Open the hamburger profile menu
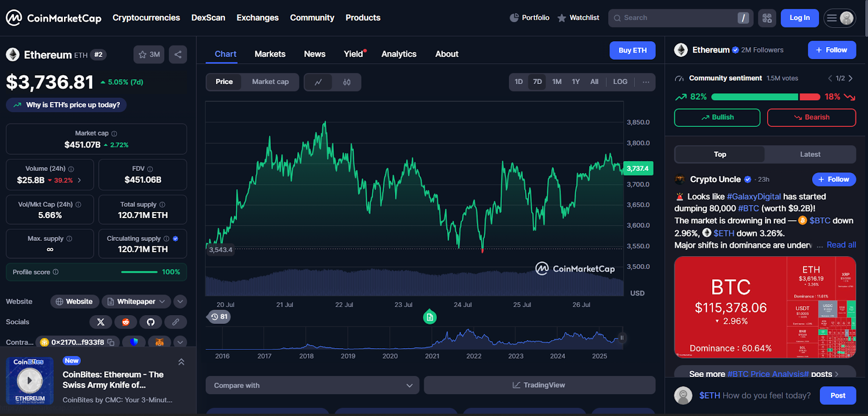Screen dimensions: 868x416 point(840,18)
